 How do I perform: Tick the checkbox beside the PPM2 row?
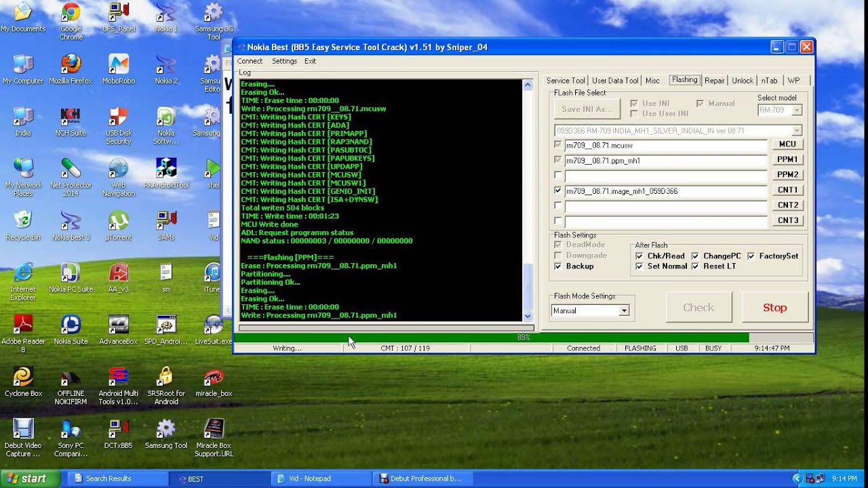558,176
